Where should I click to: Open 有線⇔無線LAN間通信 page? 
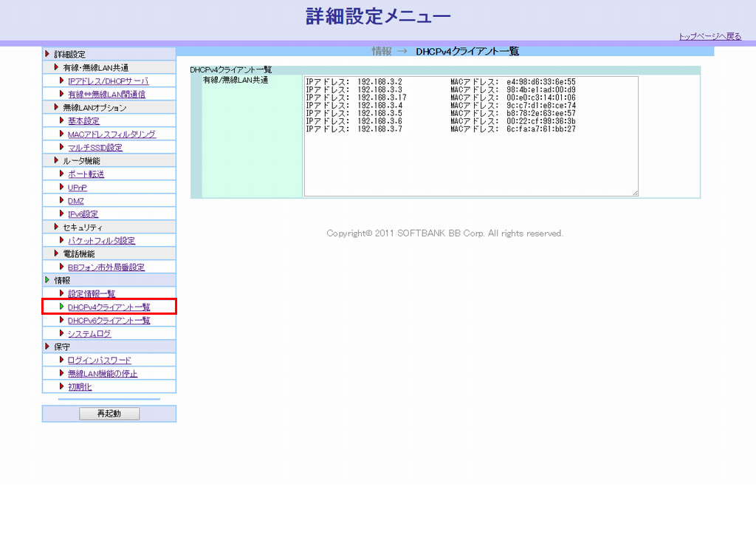(106, 95)
